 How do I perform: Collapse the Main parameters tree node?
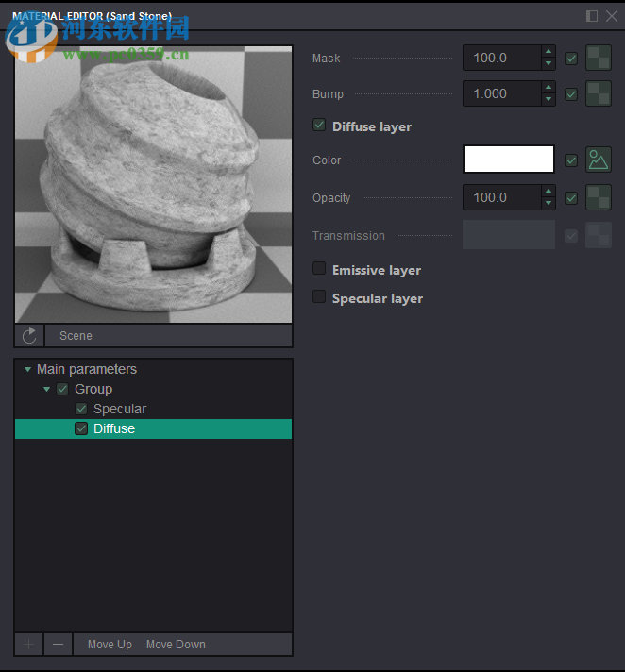28,369
